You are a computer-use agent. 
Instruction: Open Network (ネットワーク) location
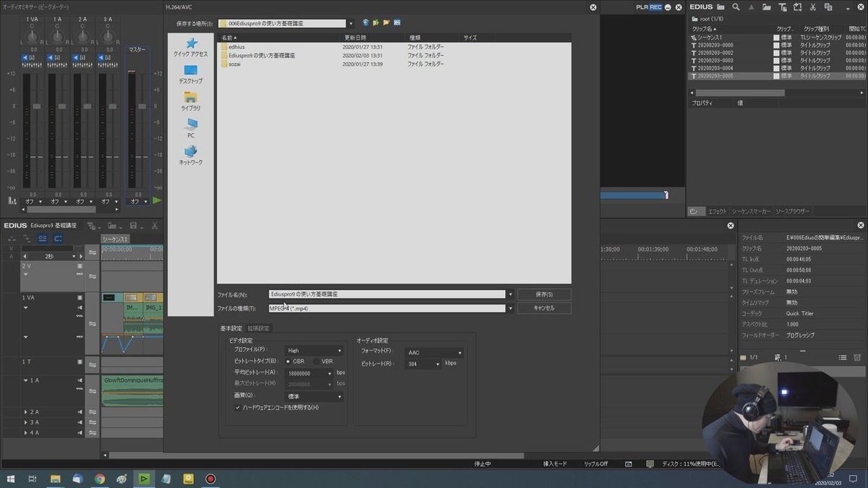click(x=191, y=155)
